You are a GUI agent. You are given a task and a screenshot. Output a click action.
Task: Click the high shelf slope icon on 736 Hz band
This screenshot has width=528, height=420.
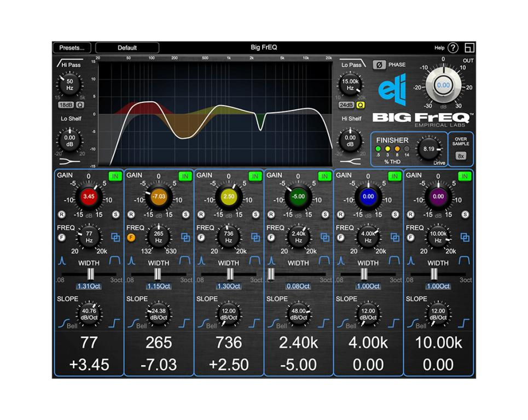point(254,323)
